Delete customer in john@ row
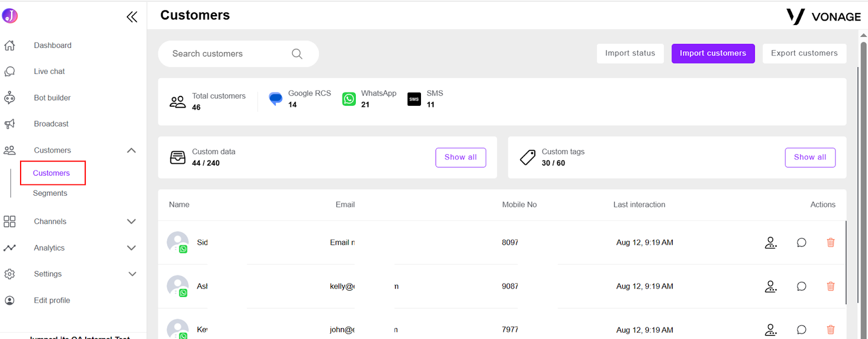The height and width of the screenshot is (339, 868). click(831, 330)
